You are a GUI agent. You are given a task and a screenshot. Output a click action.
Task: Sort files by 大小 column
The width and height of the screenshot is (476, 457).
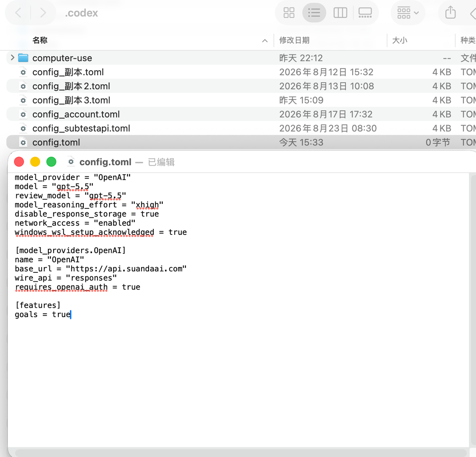pyautogui.click(x=400, y=40)
